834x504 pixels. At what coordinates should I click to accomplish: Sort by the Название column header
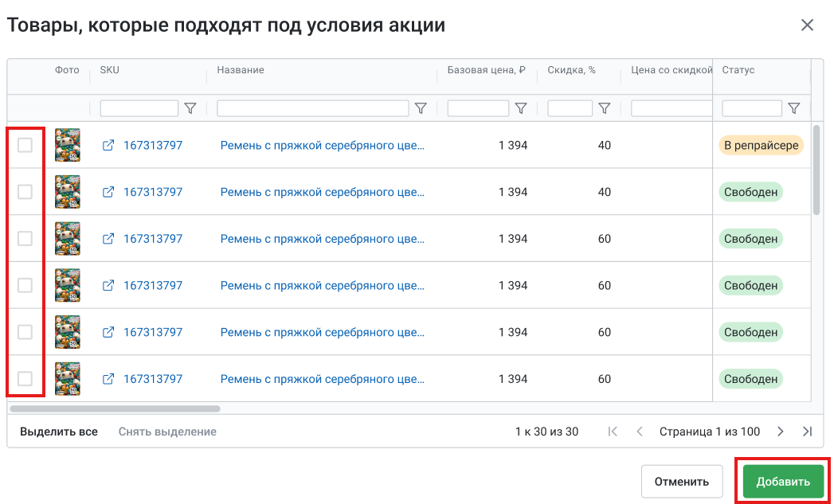click(241, 70)
